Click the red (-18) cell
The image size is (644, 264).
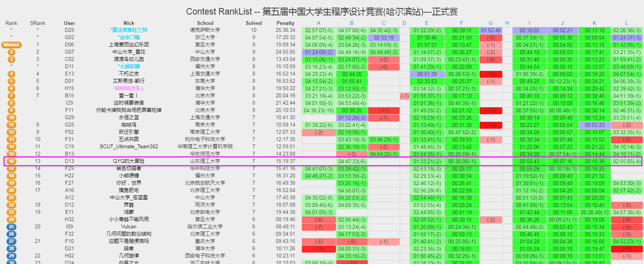[491, 125]
